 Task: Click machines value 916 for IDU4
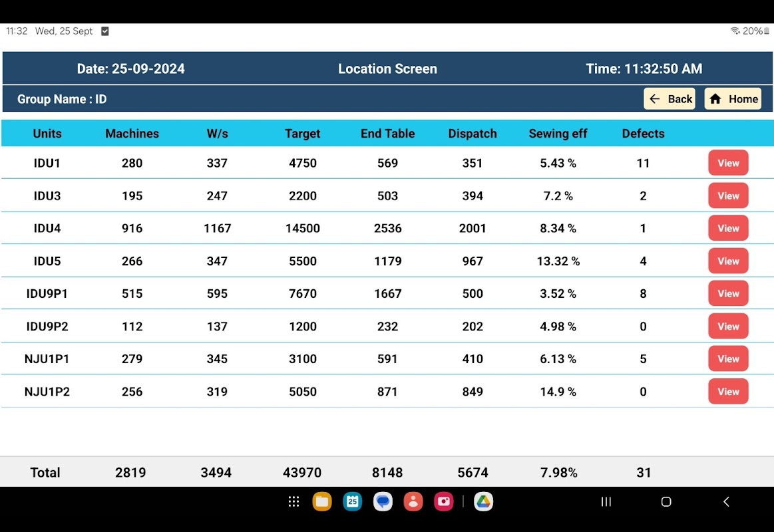pyautogui.click(x=132, y=228)
